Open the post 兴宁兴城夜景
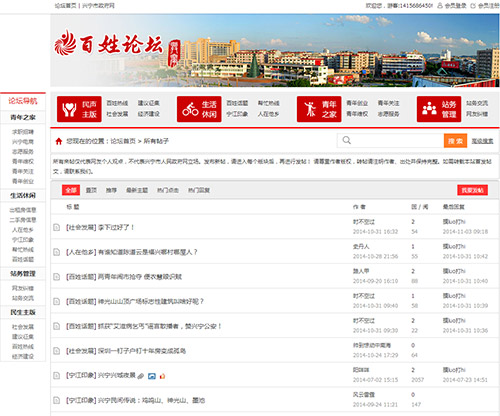 pyautogui.click(x=117, y=375)
